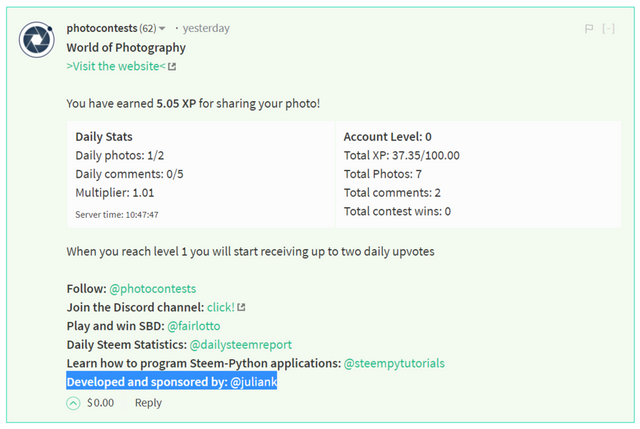640x429 pixels.
Task: Click the reputation score (62)
Action: (146, 29)
